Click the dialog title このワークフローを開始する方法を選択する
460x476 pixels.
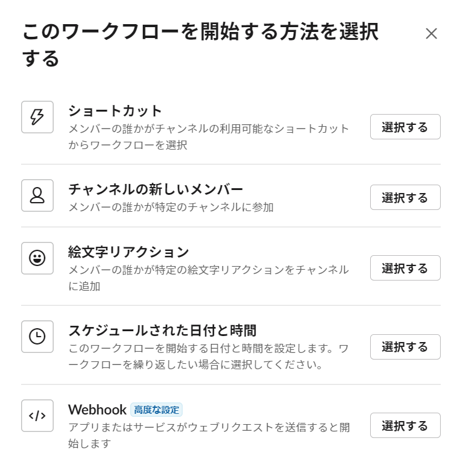point(200,45)
